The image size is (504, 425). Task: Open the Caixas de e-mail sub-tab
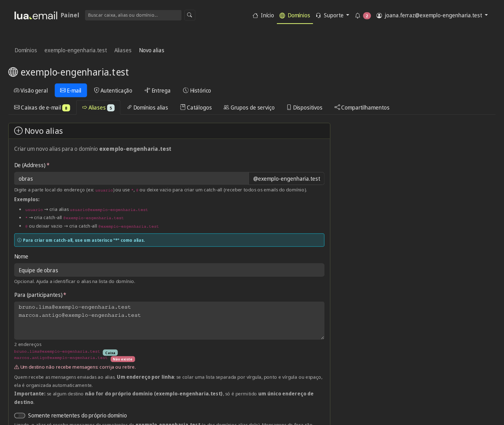coord(42,108)
